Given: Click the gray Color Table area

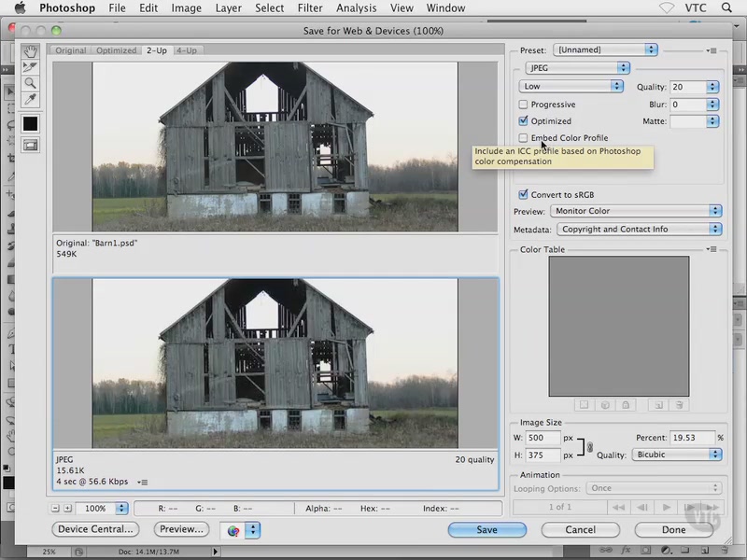Looking at the screenshot, I should pyautogui.click(x=619, y=326).
